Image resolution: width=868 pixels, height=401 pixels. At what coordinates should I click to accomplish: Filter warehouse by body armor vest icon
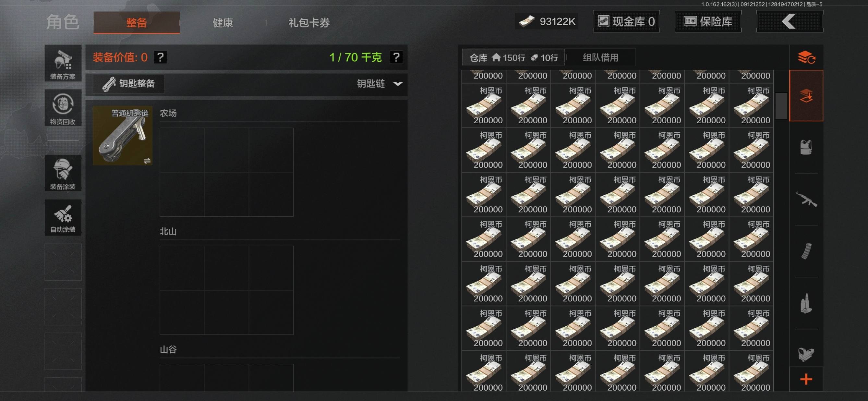(x=806, y=147)
